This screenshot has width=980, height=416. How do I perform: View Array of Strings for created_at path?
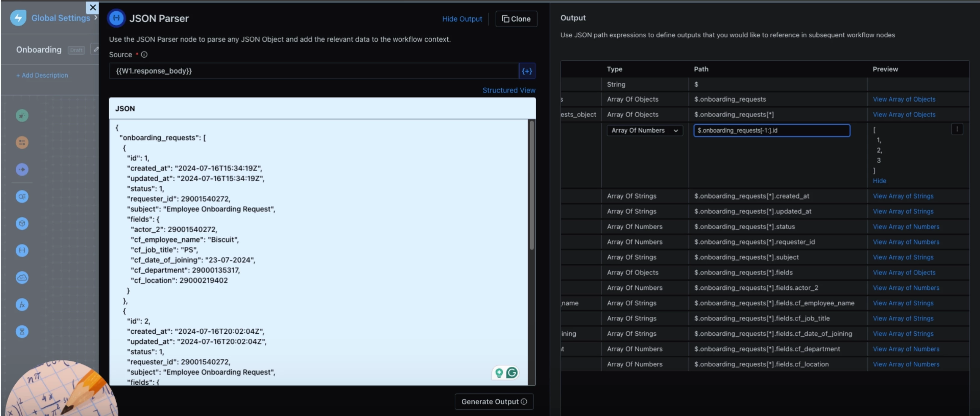pos(903,196)
